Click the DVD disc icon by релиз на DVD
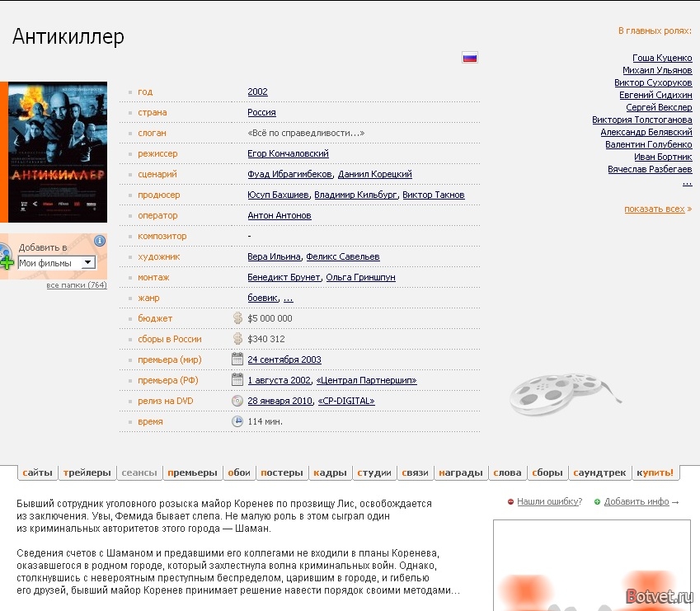 pos(237,401)
